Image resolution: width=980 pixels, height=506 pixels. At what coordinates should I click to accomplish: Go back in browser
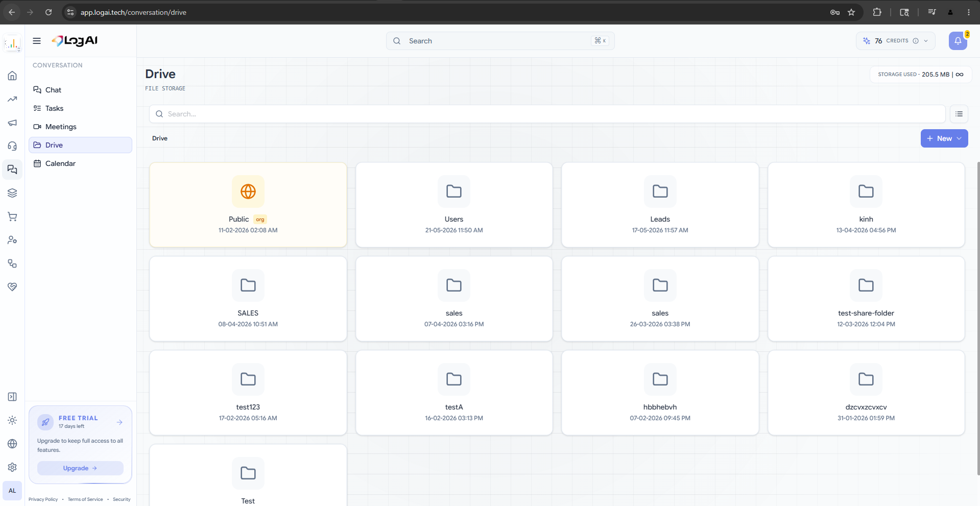(12, 12)
